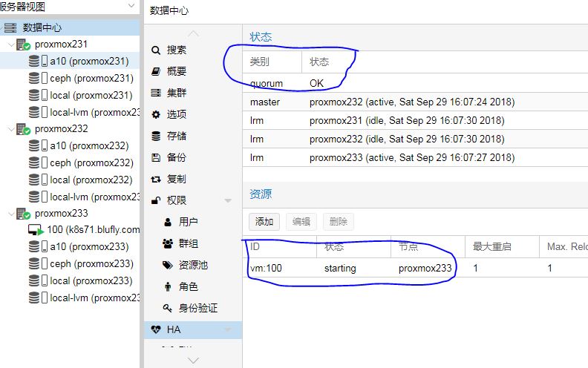Click the quorum status row

tap(415, 83)
